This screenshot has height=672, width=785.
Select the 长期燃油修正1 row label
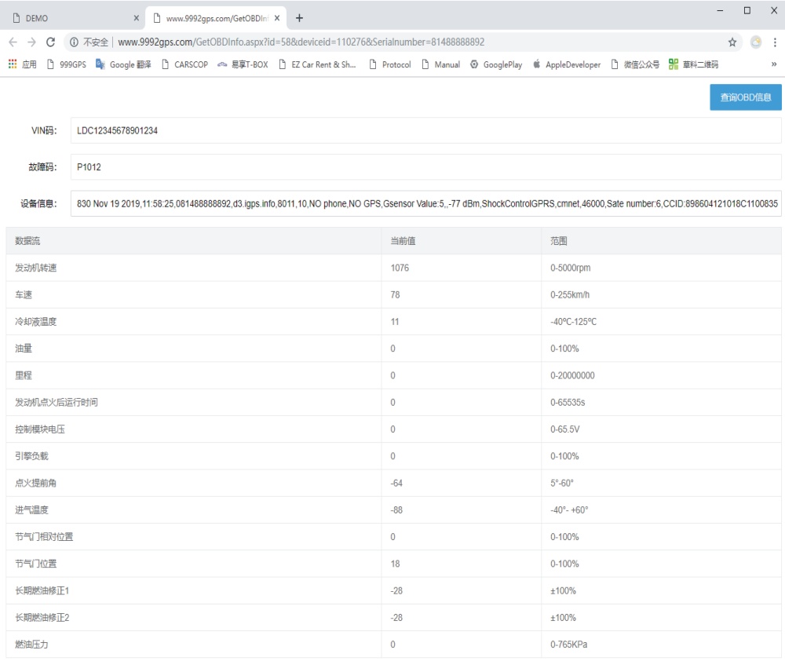(42, 591)
